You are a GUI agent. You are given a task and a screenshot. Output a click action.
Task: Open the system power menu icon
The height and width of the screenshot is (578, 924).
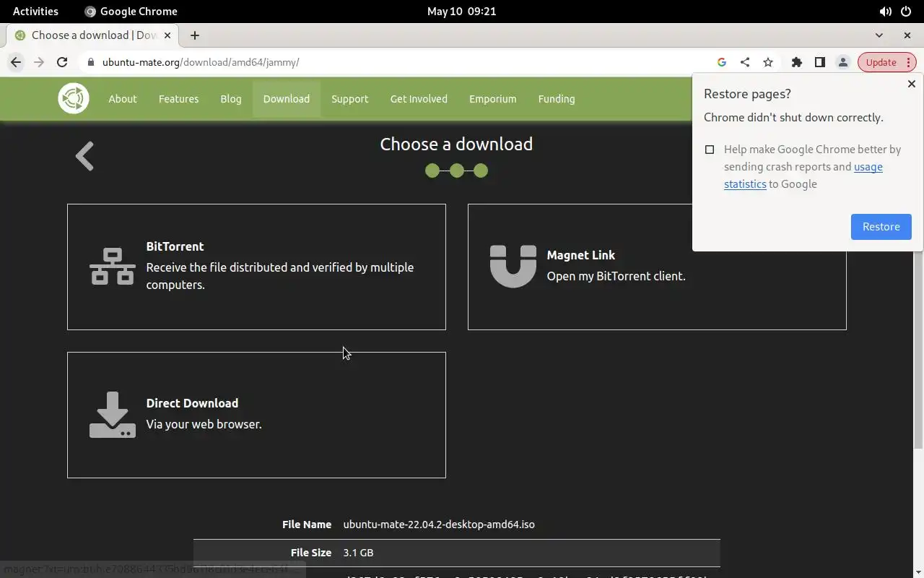[x=906, y=11]
